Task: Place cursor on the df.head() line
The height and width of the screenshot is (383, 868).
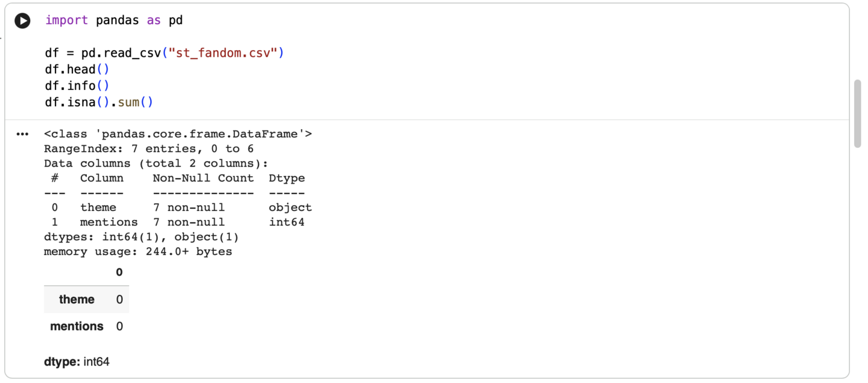Action: pyautogui.click(x=77, y=69)
